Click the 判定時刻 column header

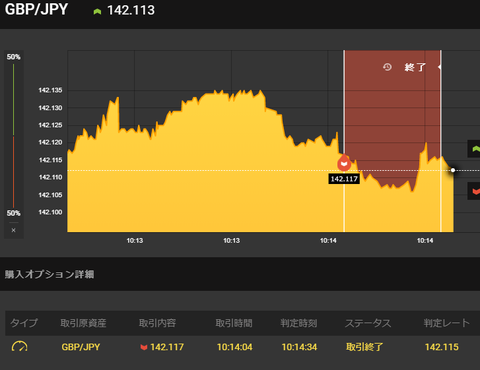[299, 323]
